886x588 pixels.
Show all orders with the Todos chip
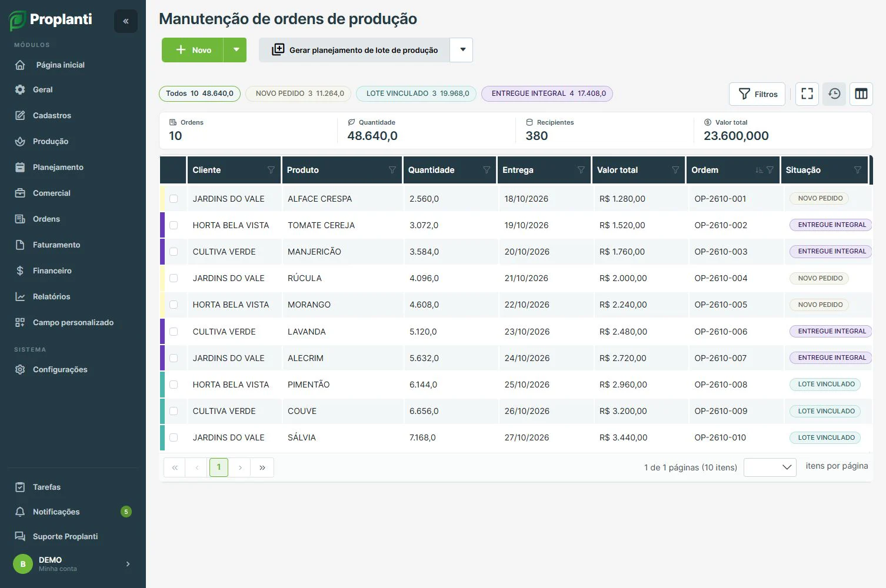tap(199, 93)
